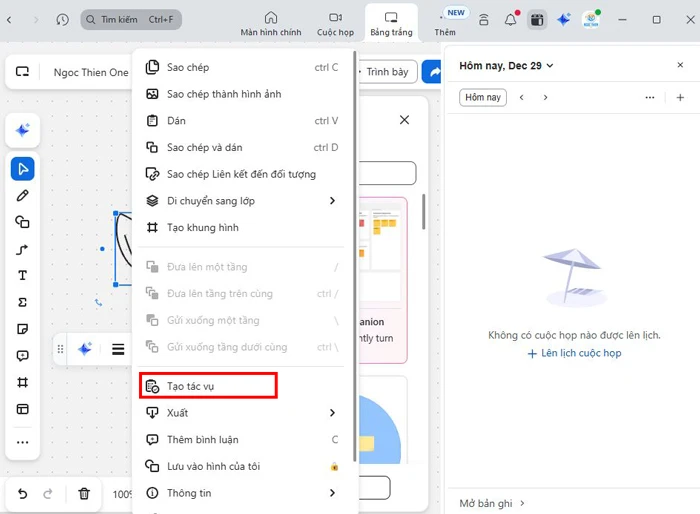The width and height of the screenshot is (700, 514).
Task: Select the frame tool in left toolbar
Action: [22, 383]
